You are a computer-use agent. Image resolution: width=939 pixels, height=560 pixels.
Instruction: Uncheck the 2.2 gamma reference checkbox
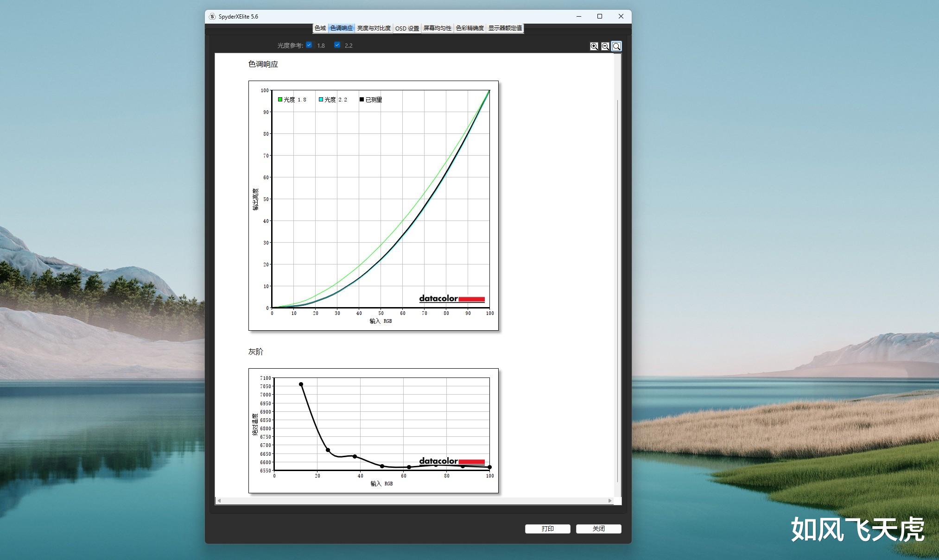[337, 45]
